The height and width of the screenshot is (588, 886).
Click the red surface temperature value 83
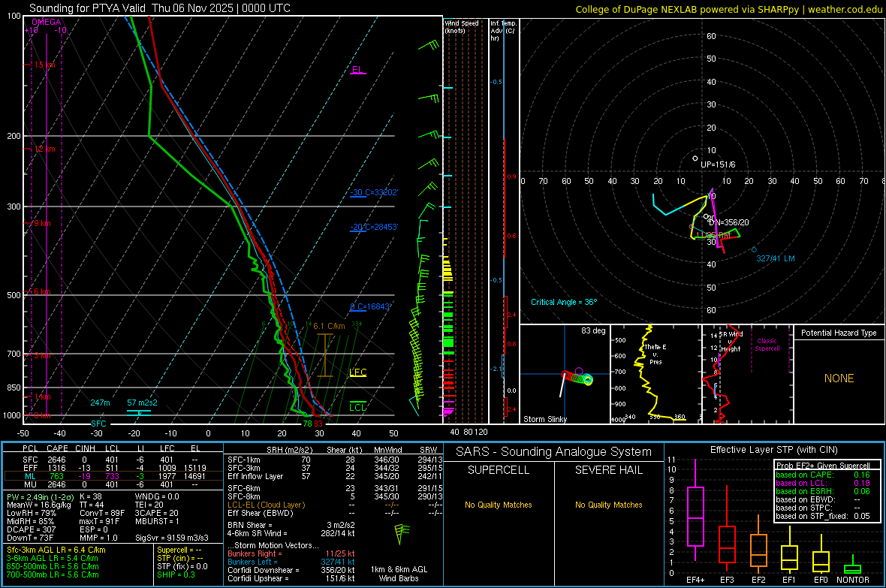[318, 424]
